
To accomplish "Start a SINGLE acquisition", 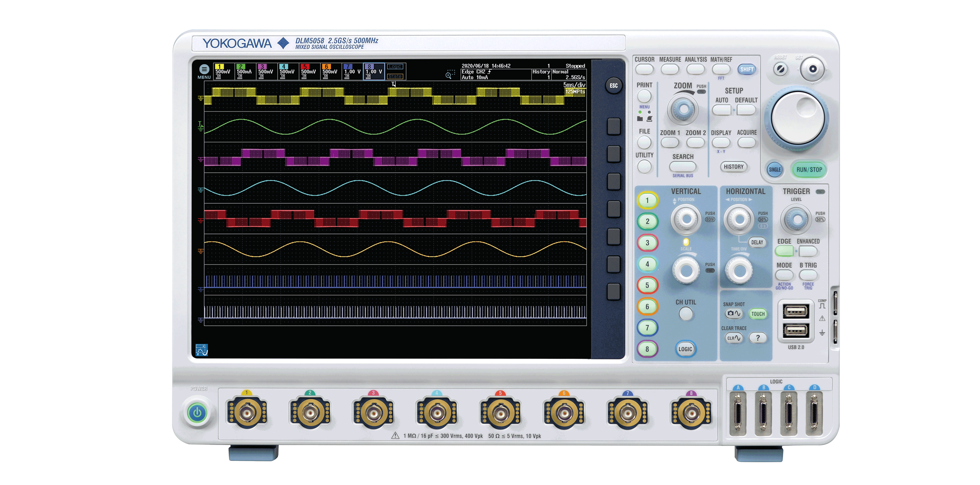I will (775, 169).
